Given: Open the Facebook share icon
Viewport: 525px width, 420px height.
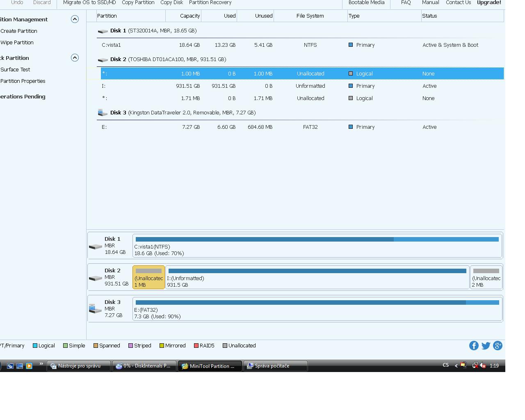Looking at the screenshot, I should click(474, 346).
